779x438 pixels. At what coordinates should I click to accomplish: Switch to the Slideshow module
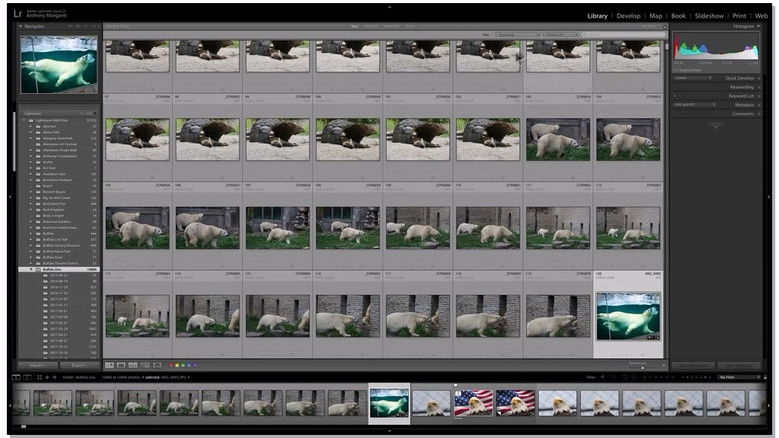pos(709,16)
